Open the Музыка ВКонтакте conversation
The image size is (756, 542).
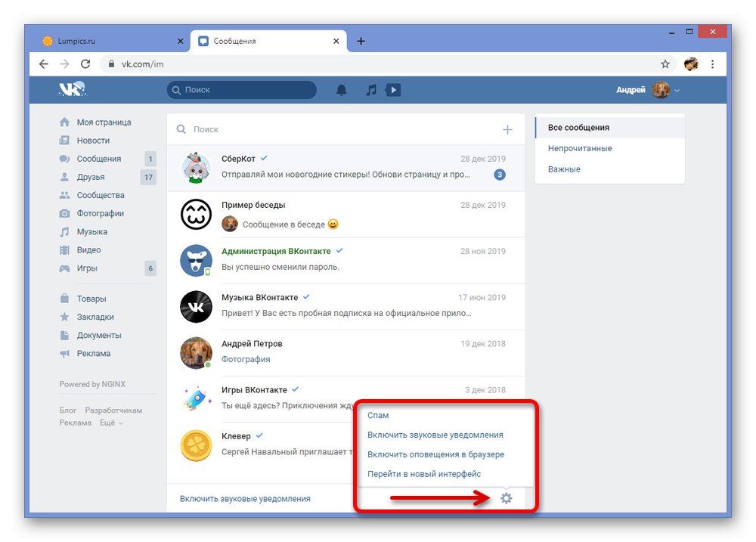click(x=346, y=307)
